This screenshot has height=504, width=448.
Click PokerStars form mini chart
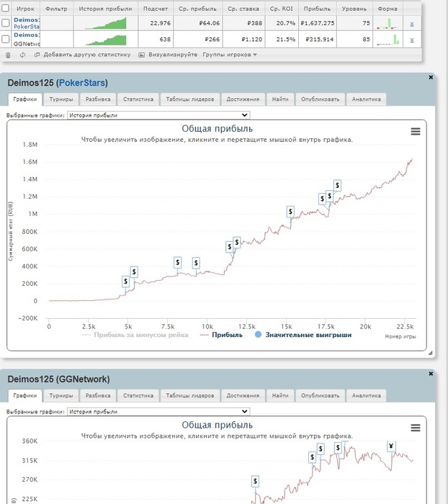point(387,24)
